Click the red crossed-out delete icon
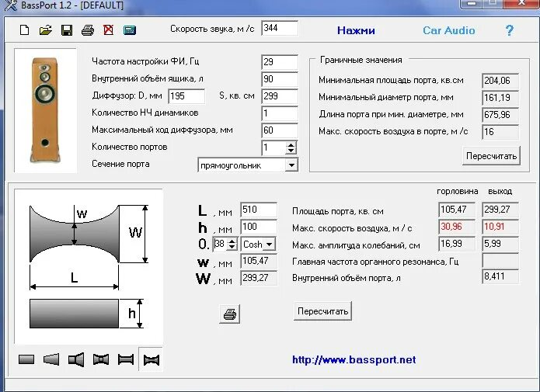 click(109, 30)
